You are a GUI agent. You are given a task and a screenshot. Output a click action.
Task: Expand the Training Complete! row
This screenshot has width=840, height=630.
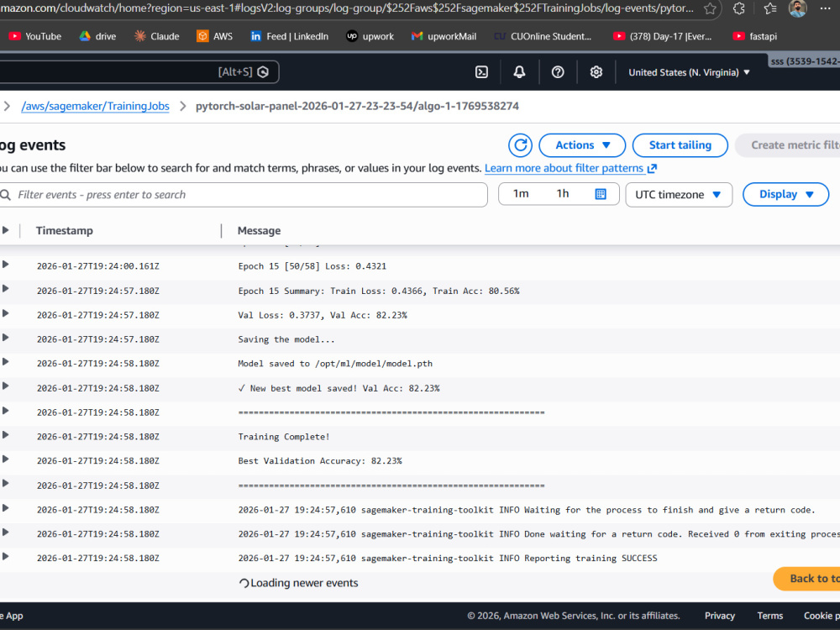pyautogui.click(x=5, y=435)
